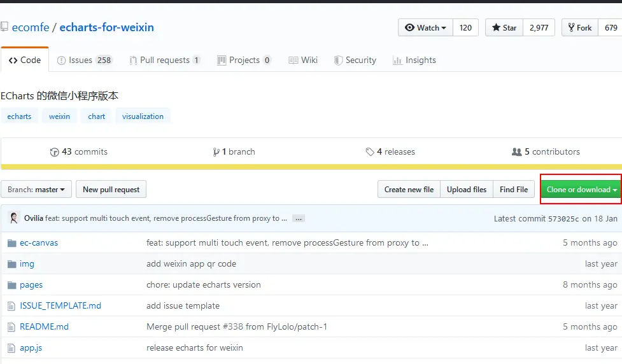
Task: Open the img folder
Action: pyautogui.click(x=27, y=263)
